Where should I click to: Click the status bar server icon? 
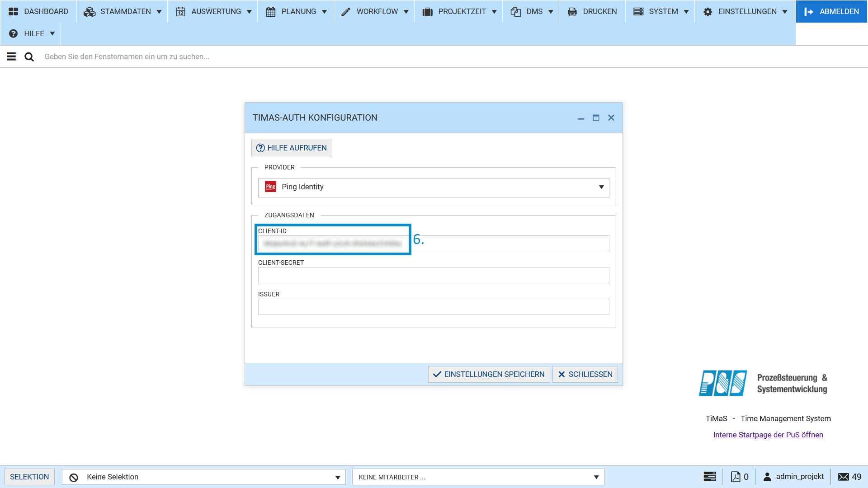click(710, 477)
